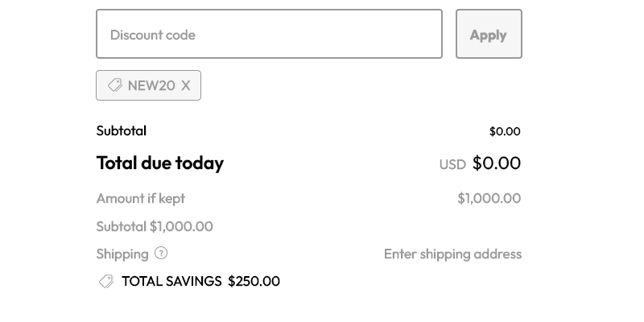Click the NEW20 coupon code text

(151, 85)
